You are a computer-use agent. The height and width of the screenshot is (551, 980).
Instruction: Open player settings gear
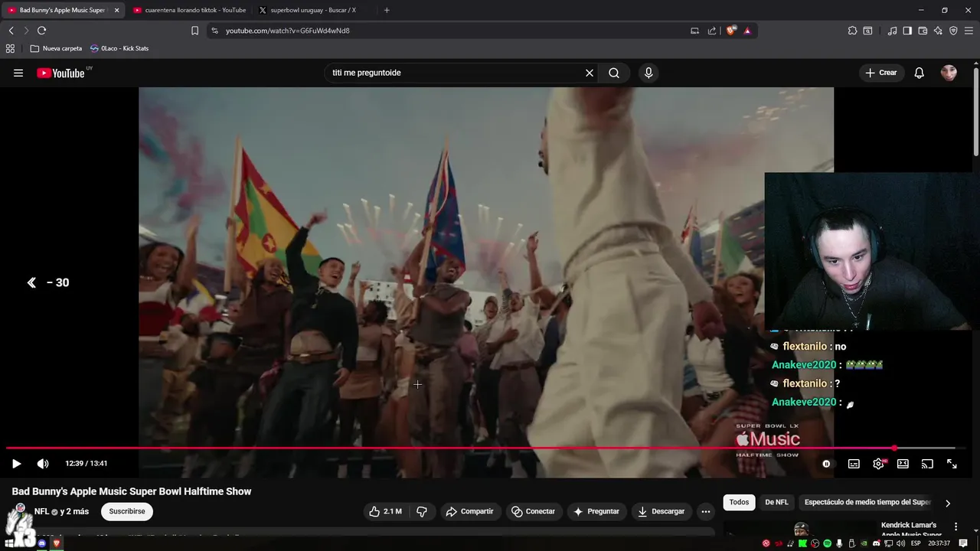click(x=879, y=464)
